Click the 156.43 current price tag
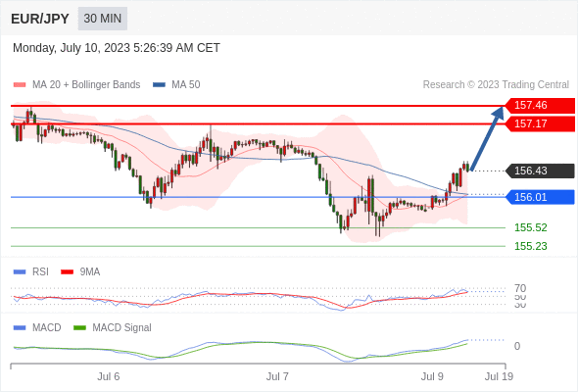578x392 pixels. [x=540, y=171]
